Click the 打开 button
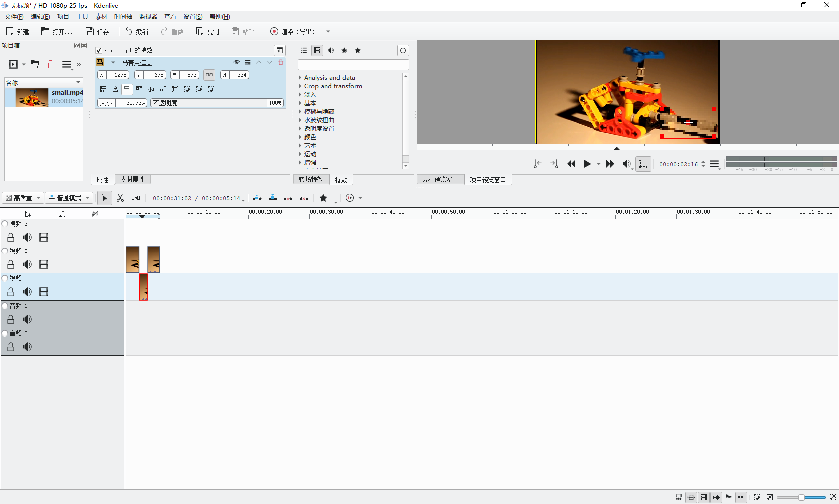Viewport: 839px width, 504px height. [x=56, y=31]
